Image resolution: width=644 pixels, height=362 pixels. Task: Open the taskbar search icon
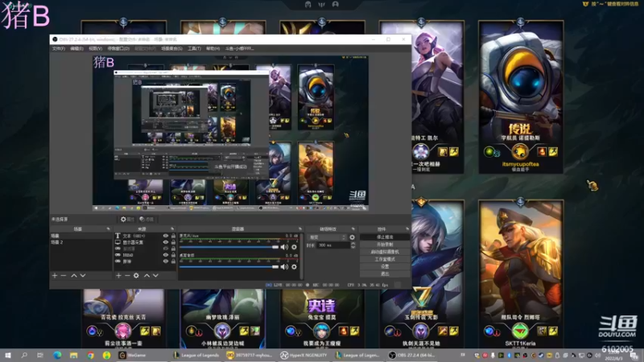pyautogui.click(x=24, y=355)
